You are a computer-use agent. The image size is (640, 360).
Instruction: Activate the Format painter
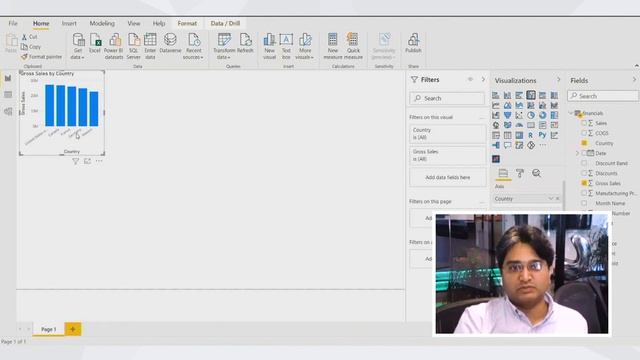pyautogui.click(x=42, y=57)
